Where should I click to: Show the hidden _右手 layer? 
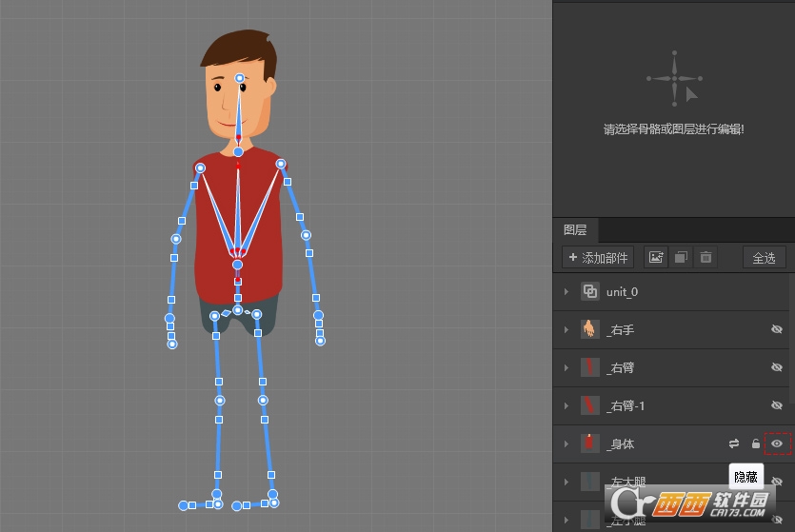pyautogui.click(x=777, y=329)
